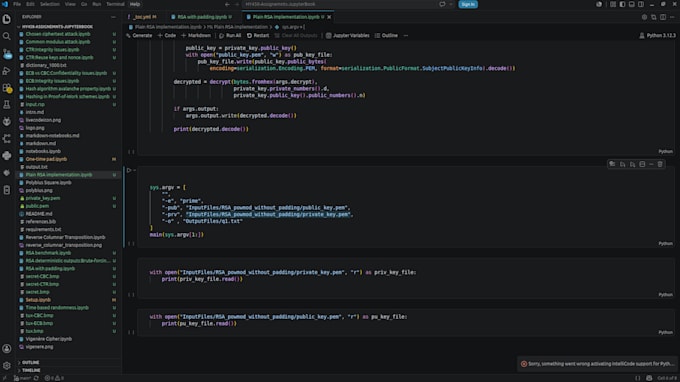This screenshot has height=382, width=680.
Task: Open Copilot chat icon in title bar
Action: coord(442,4)
